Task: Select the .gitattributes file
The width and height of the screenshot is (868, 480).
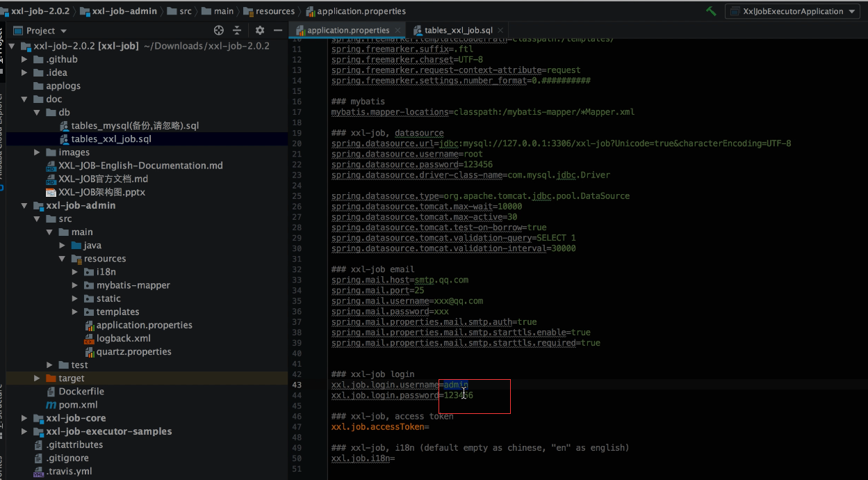Action: 74,445
